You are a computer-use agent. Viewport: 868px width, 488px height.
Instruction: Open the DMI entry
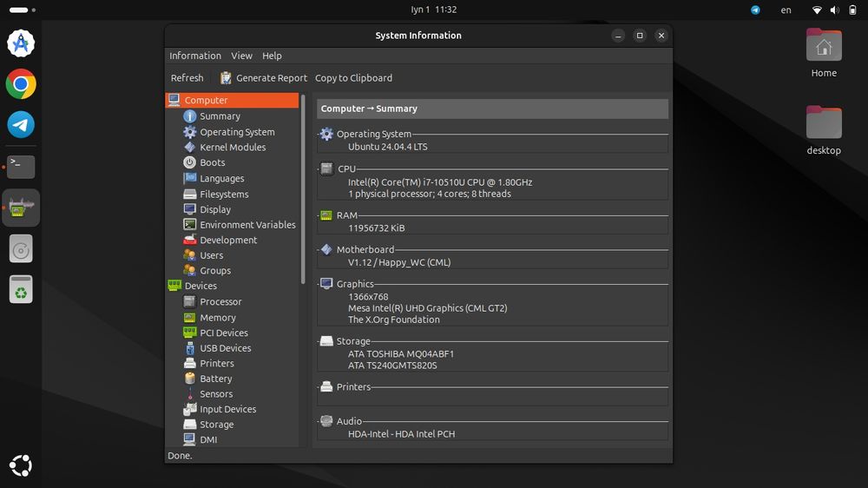[208, 439]
